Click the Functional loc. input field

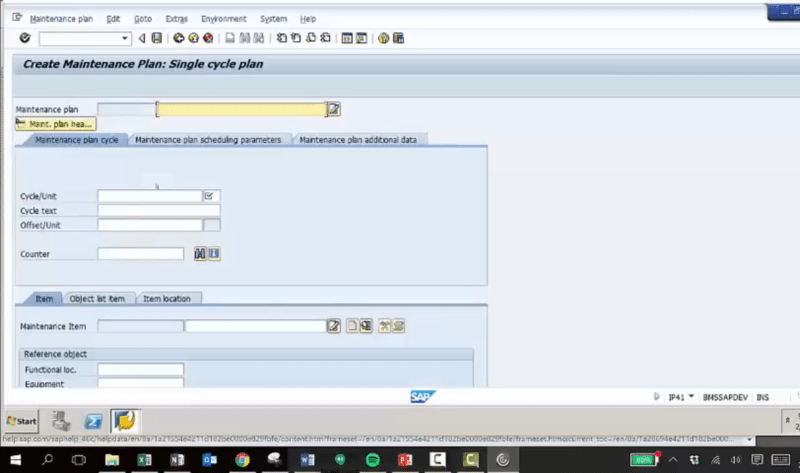tap(141, 369)
